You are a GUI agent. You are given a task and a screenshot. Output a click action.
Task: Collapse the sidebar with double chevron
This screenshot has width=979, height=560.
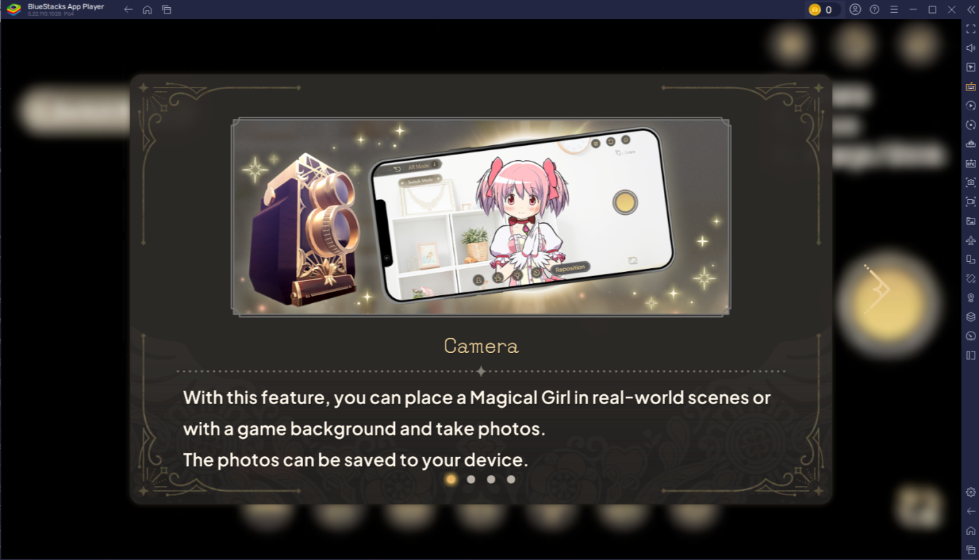[970, 9]
